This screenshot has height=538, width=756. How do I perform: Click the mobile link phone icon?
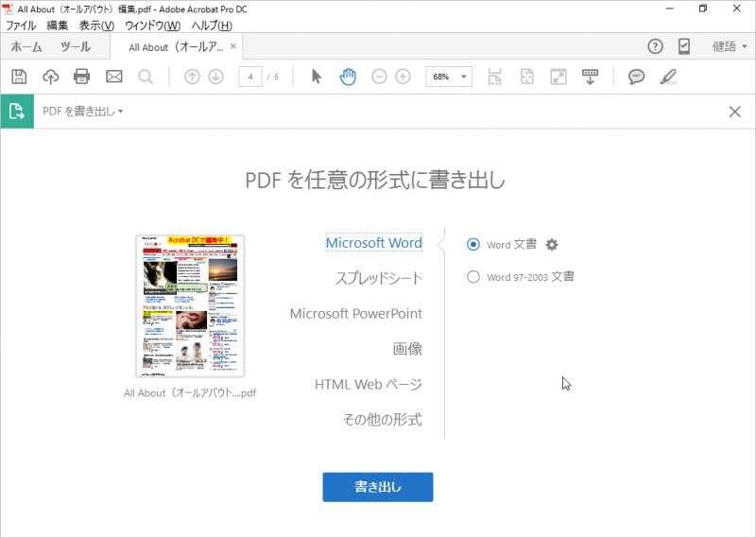point(684,47)
